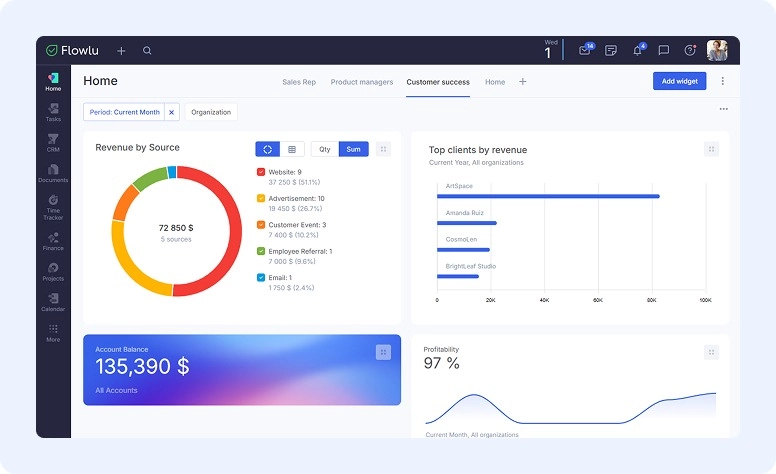Open the notifications bell icon
This screenshot has height=474, width=776.
[638, 49]
